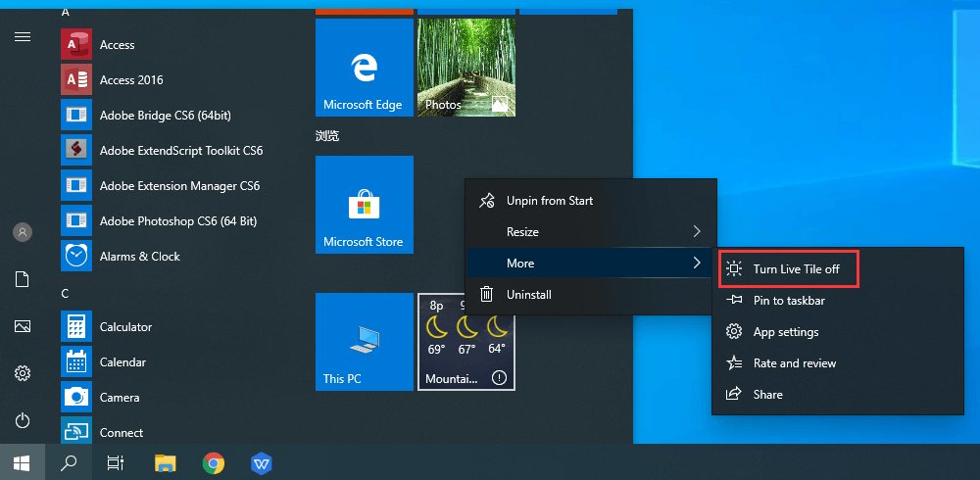Launch Google Chrome from taskbar
This screenshot has height=480, width=980.
click(x=214, y=462)
